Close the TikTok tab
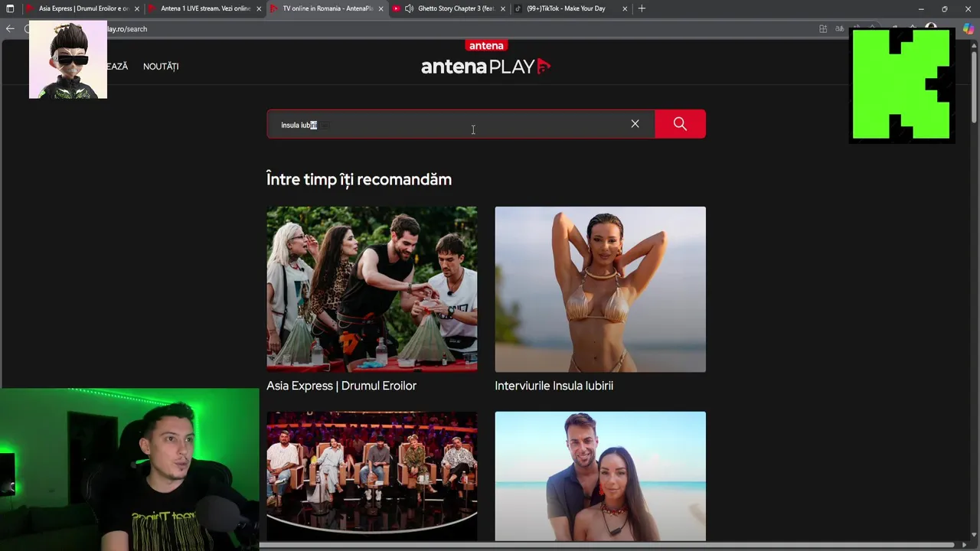This screenshot has height=551, width=980. tap(625, 8)
